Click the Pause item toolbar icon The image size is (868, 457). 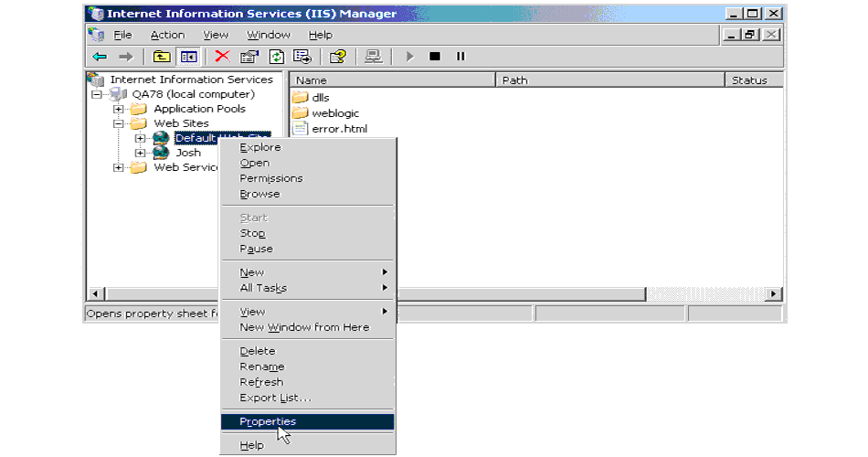point(460,57)
